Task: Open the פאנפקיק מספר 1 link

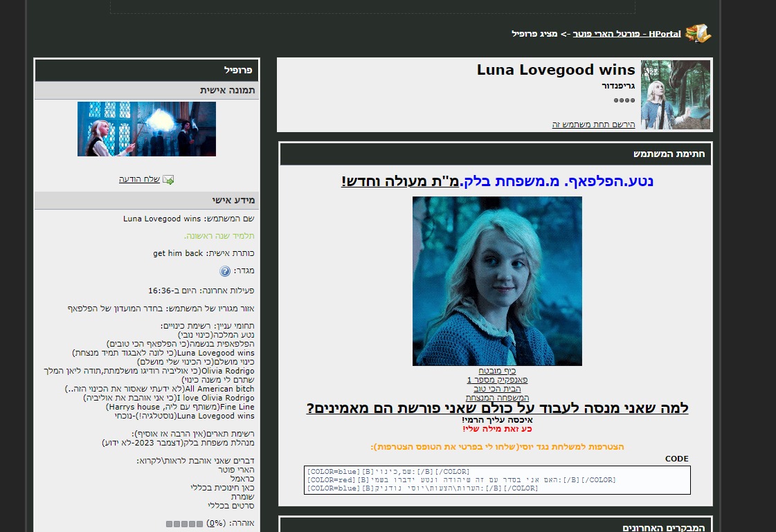Action: click(497, 380)
